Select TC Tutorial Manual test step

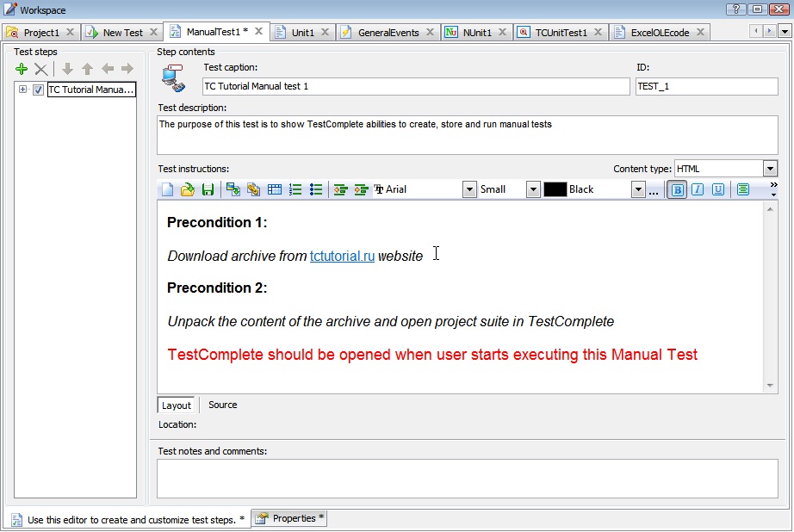91,90
